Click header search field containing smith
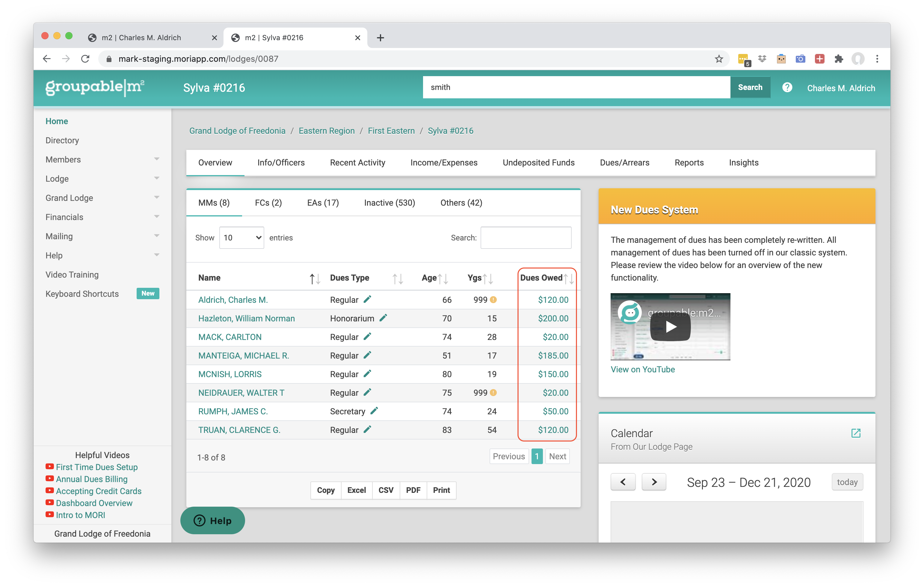The height and width of the screenshot is (587, 924). tap(576, 87)
